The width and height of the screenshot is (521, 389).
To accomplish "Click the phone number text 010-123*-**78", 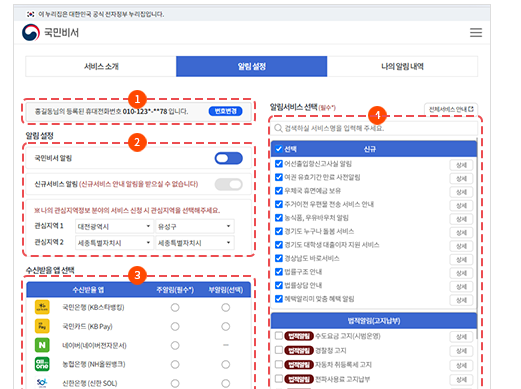I will [x=145, y=111].
